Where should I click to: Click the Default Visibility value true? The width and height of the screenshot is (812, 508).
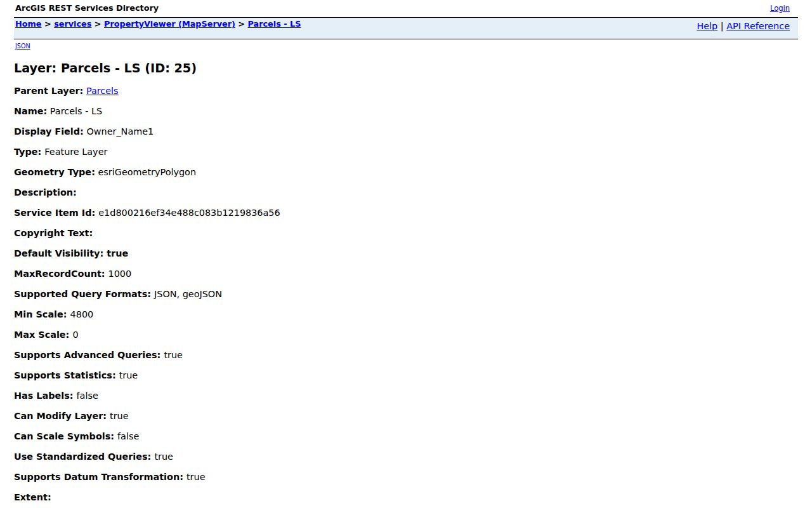coord(117,253)
